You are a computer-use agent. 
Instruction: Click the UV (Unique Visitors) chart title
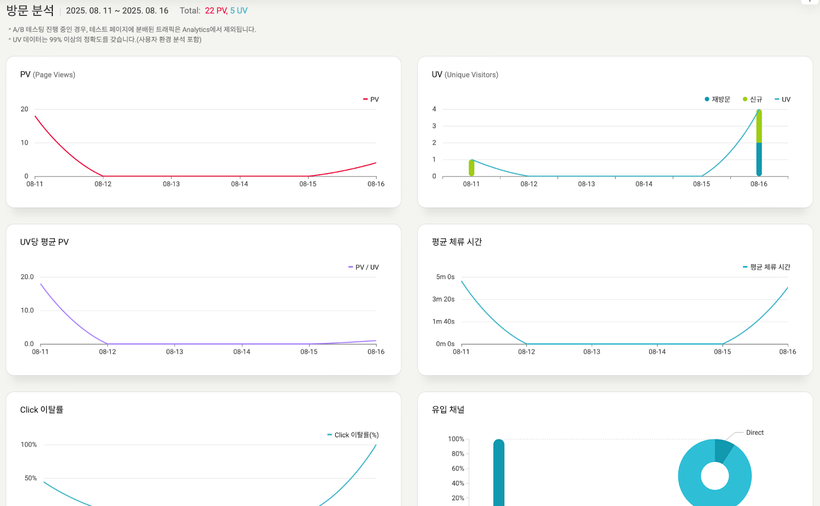pyautogui.click(x=465, y=75)
